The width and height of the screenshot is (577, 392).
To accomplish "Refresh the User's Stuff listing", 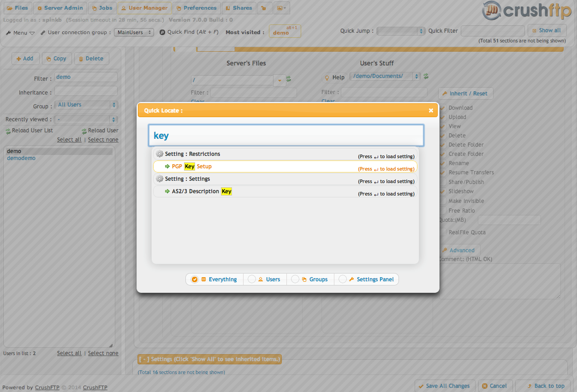I will (426, 77).
